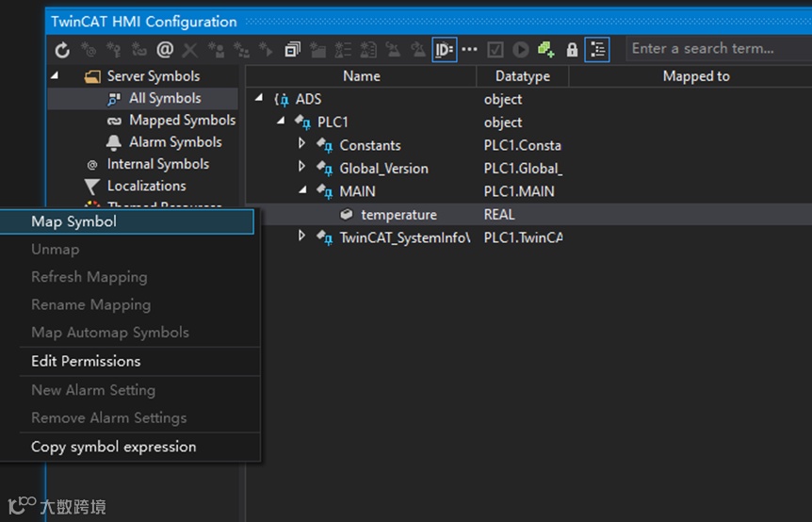Click the bell icon beside Alarm Symbols

click(114, 142)
